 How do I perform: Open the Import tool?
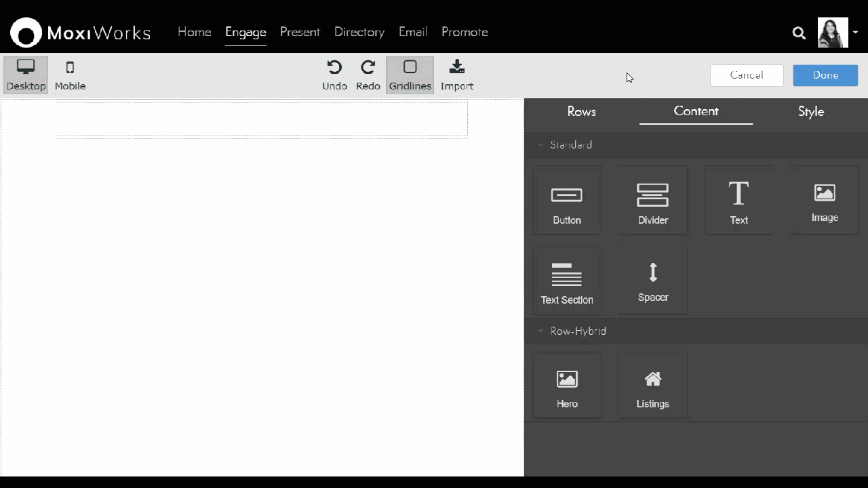click(456, 75)
